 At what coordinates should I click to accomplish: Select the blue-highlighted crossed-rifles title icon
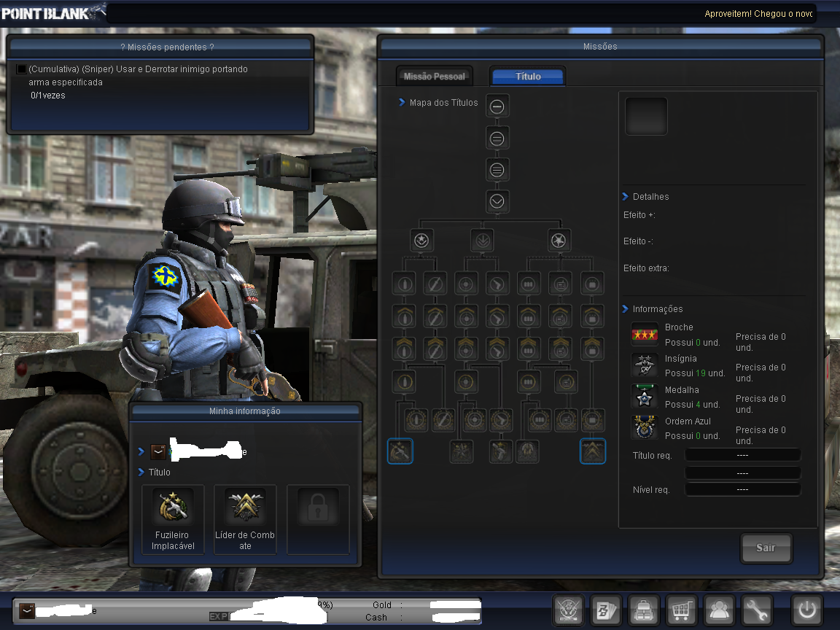(400, 451)
